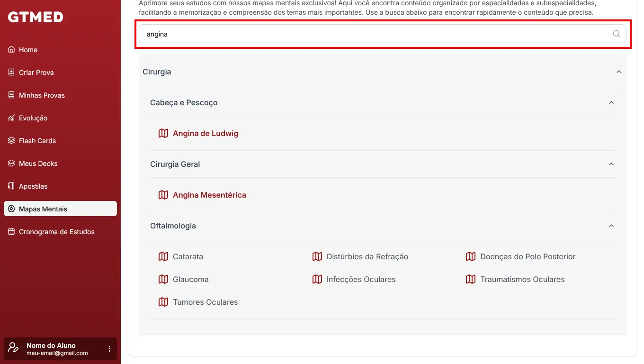The width and height of the screenshot is (644, 364).
Task: Click the map icon beside Catarata
Action: (x=163, y=257)
